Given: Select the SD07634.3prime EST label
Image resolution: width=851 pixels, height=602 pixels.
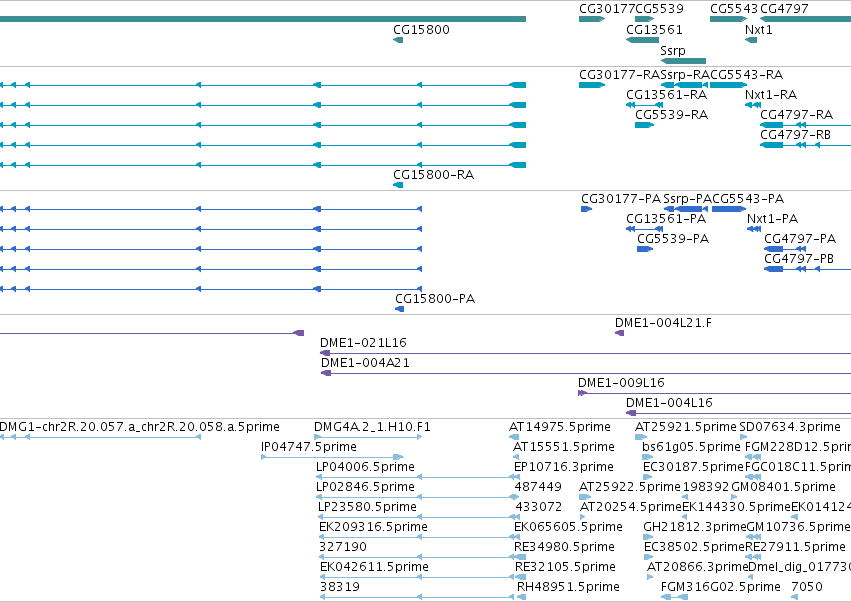Looking at the screenshot, I should tap(790, 427).
